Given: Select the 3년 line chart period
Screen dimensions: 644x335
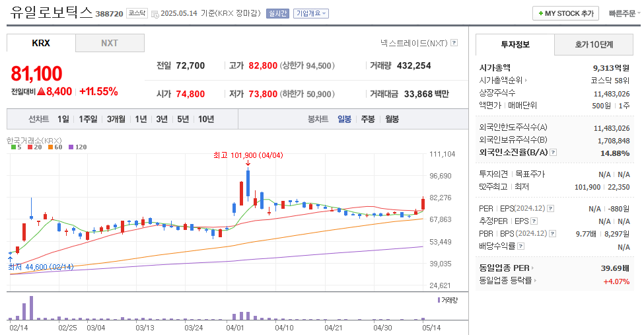Looking at the screenshot, I should point(162,119).
